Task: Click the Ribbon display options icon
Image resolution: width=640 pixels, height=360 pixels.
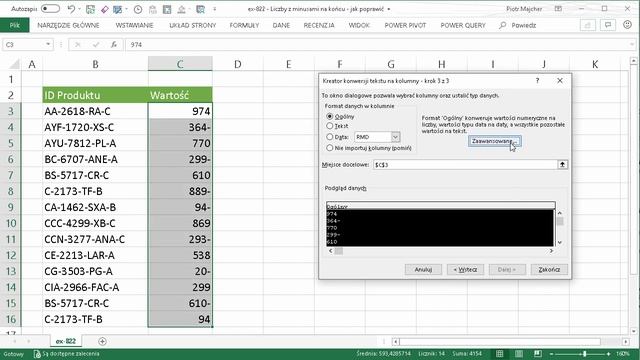Action: point(558,9)
